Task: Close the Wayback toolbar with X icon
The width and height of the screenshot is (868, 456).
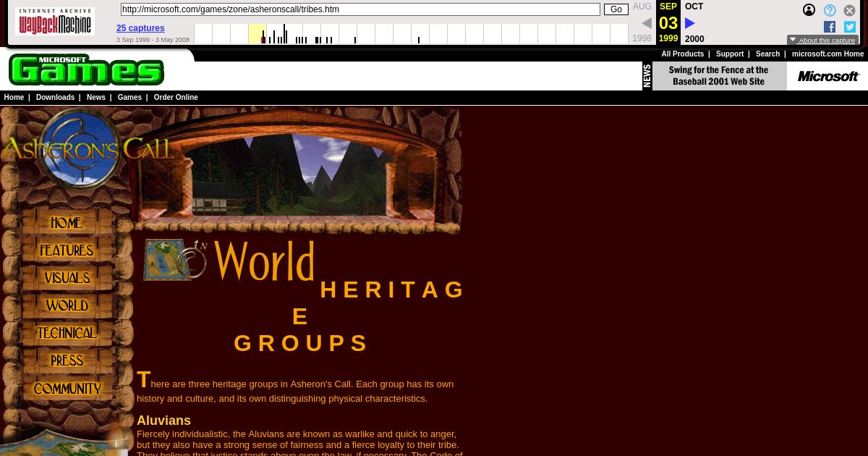Action: pos(850,10)
